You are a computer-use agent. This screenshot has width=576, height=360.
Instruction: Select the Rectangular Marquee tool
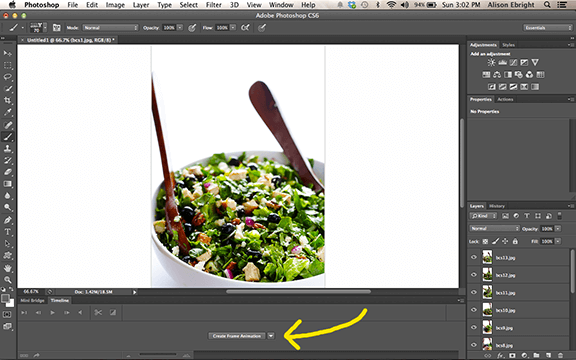coord(7,65)
